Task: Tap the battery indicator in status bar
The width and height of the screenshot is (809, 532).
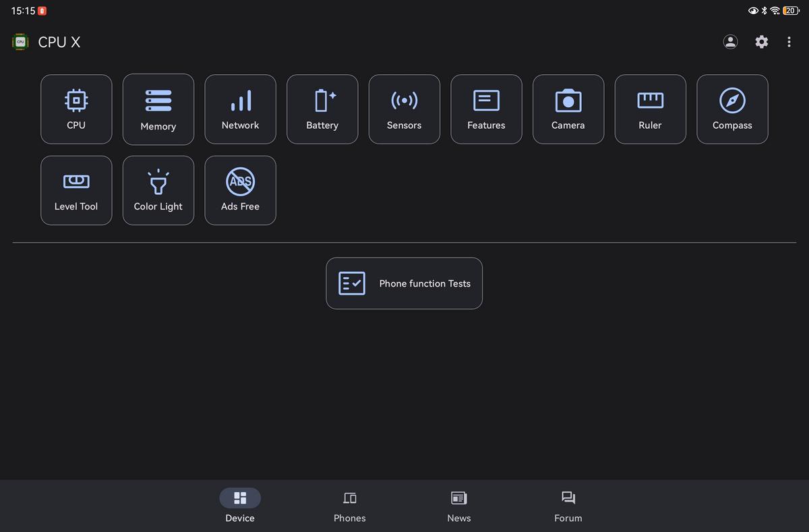Action: pos(791,11)
